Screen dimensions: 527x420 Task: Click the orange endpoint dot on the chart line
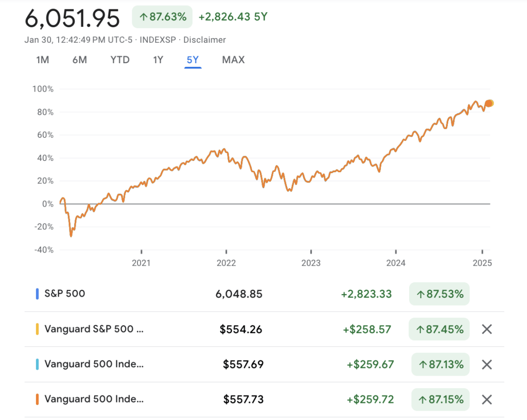point(488,103)
